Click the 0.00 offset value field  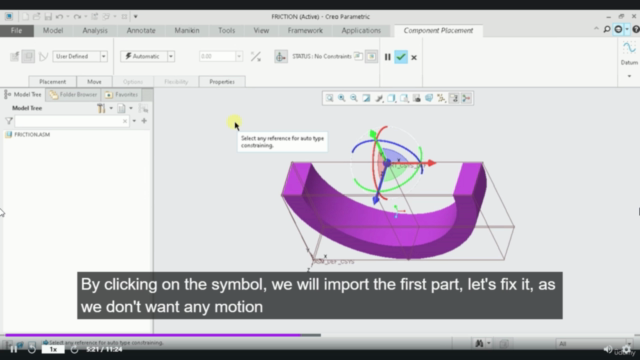[217, 56]
